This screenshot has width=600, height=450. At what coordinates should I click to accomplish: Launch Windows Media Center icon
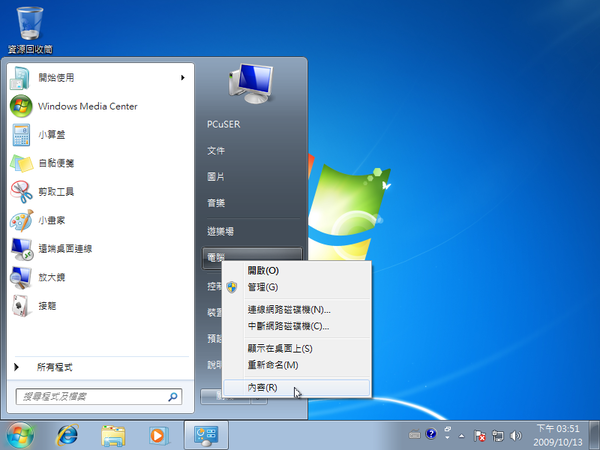coord(21,106)
